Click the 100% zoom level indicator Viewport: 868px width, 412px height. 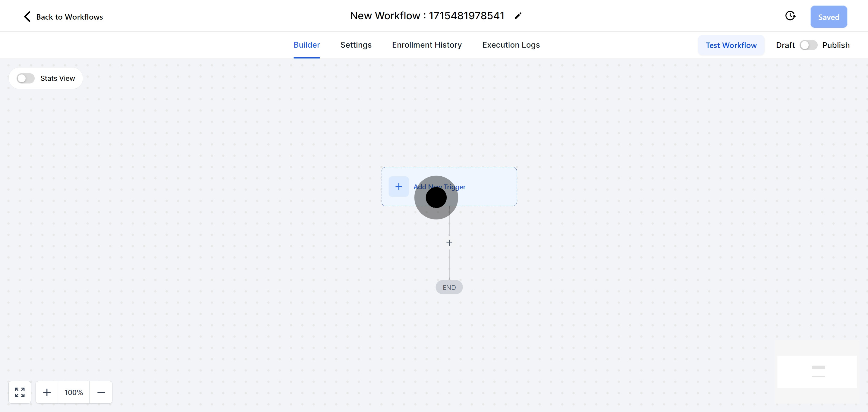pyautogui.click(x=74, y=392)
